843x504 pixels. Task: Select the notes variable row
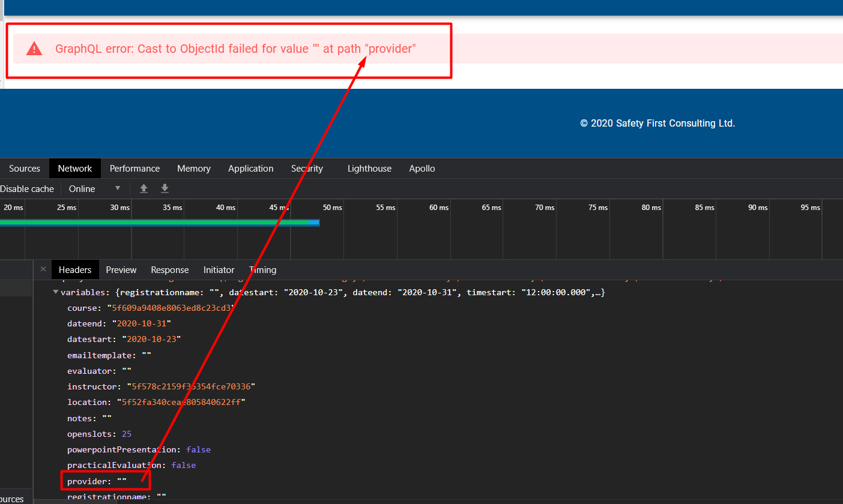[89, 418]
